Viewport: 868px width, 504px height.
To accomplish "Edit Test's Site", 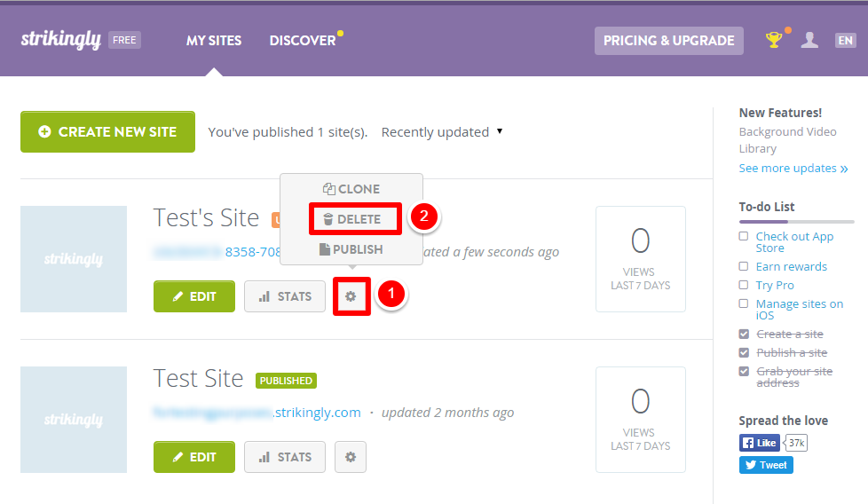I will (x=194, y=296).
